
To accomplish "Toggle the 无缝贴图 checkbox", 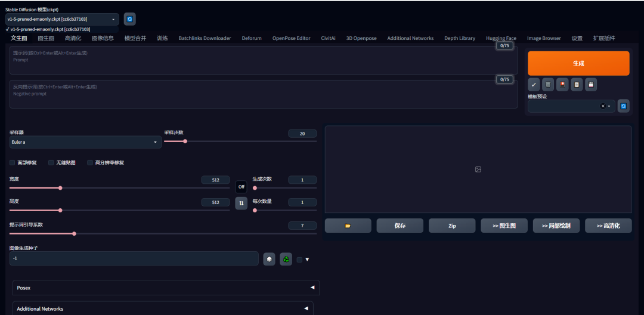I will [51, 162].
